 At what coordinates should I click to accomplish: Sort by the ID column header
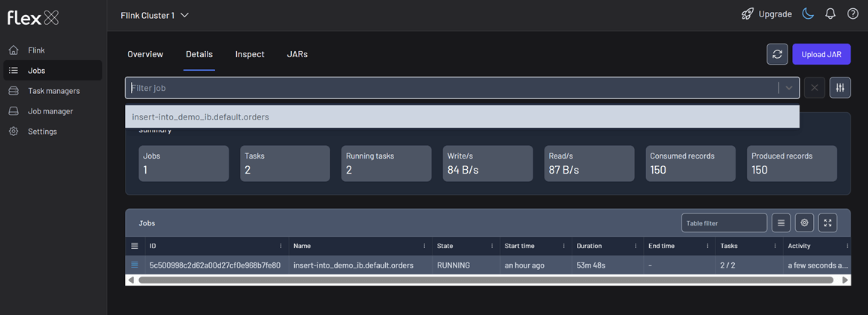pyautogui.click(x=153, y=246)
